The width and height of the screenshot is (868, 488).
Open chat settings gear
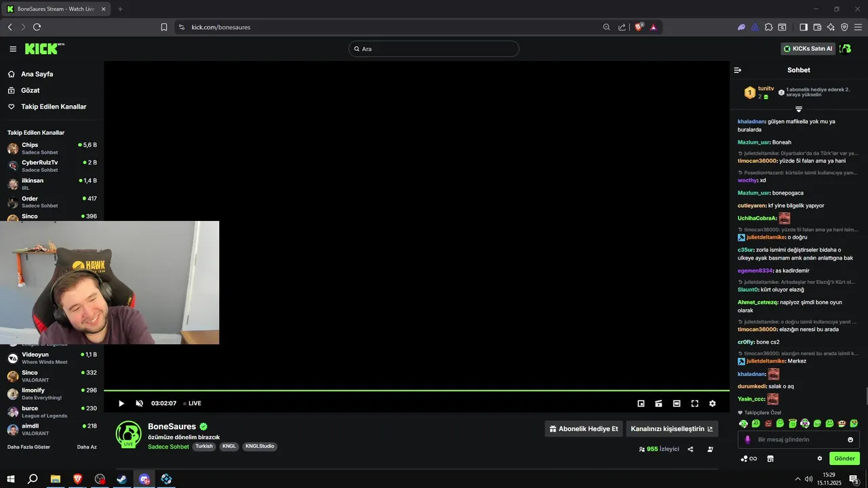pos(819,458)
